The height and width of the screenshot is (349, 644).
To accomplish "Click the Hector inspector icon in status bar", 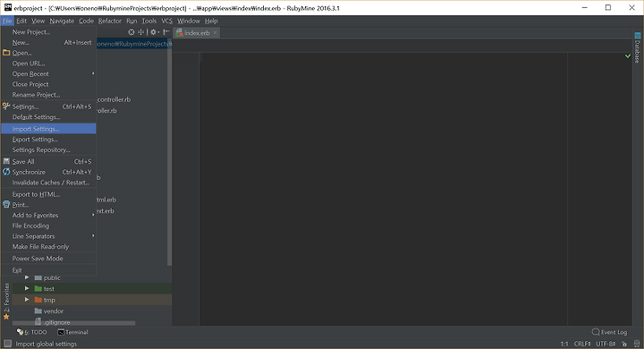I will pyautogui.click(x=637, y=344).
